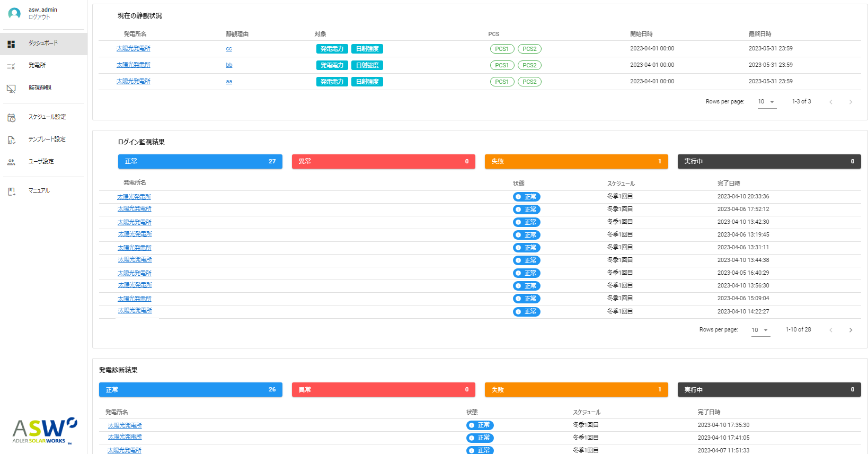Image resolution: width=868 pixels, height=454 pixels.
Task: Open schedule settings via calendar icon
Action: coord(11,118)
